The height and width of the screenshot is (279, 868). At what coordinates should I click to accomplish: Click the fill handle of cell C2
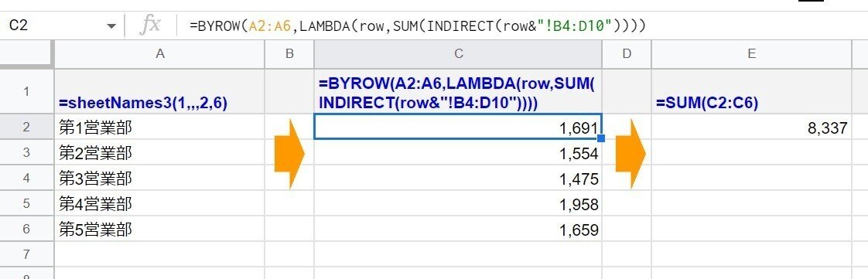601,138
